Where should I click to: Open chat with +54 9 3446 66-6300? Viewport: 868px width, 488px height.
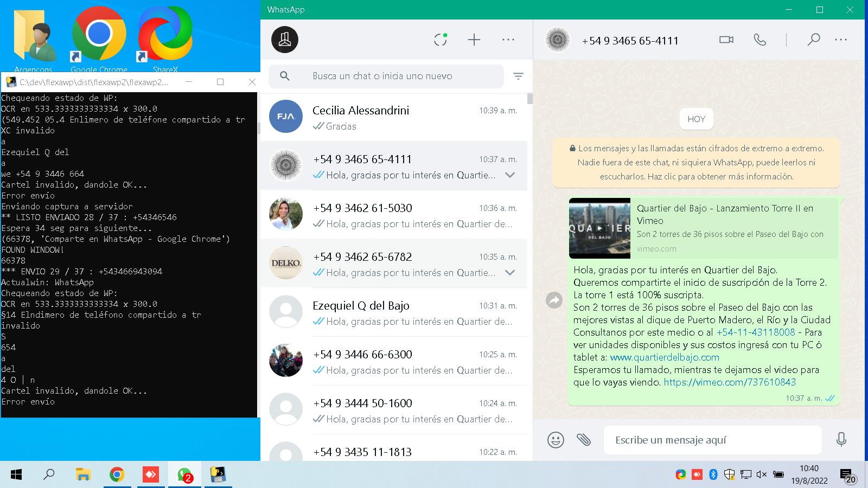393,361
